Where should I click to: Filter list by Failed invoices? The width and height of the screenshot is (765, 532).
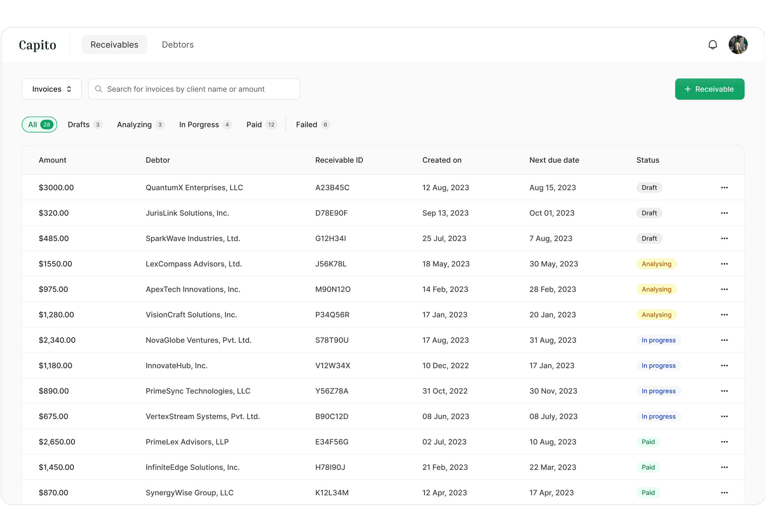[312, 125]
